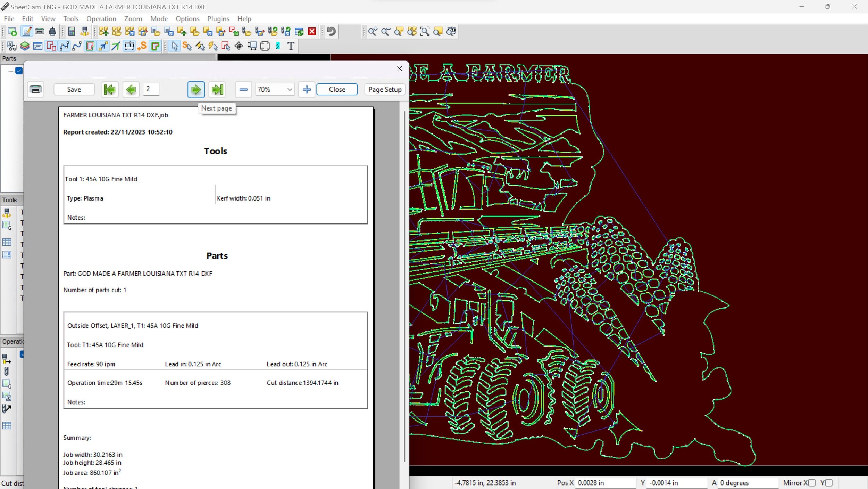
Task: Click the 'Kerf width: 0.051 in' text
Action: point(243,198)
